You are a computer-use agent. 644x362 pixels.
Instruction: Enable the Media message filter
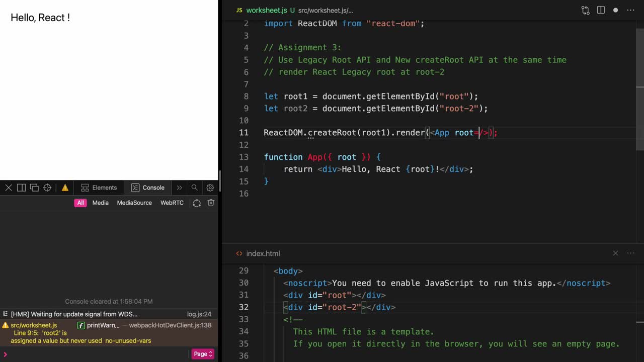[100, 203]
